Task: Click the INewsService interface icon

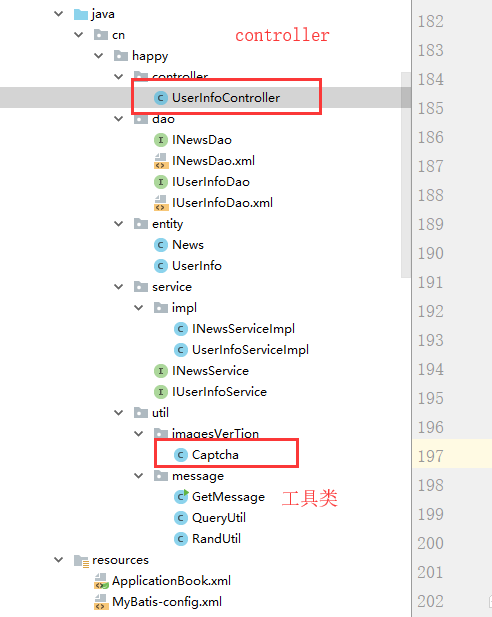Action: (x=160, y=371)
